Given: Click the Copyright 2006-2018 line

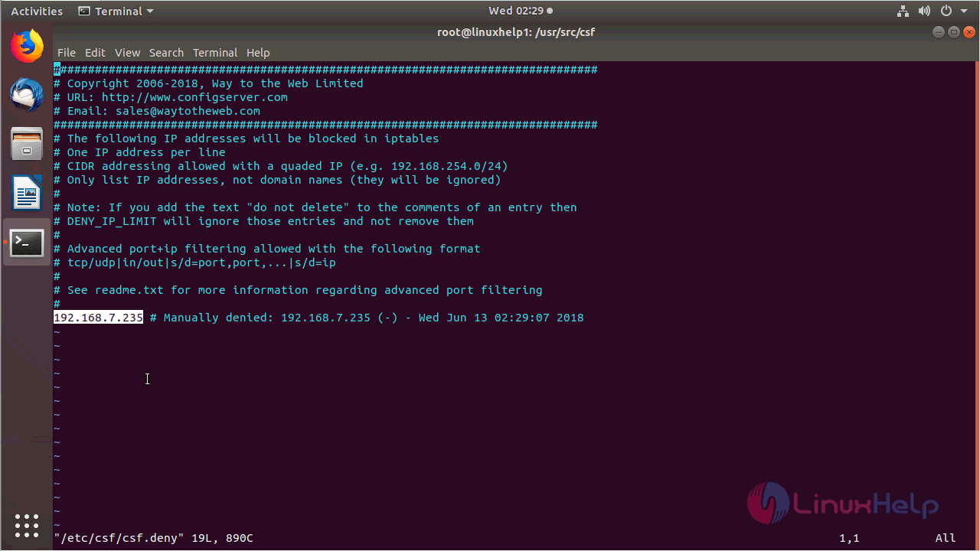Looking at the screenshot, I should (x=208, y=83).
